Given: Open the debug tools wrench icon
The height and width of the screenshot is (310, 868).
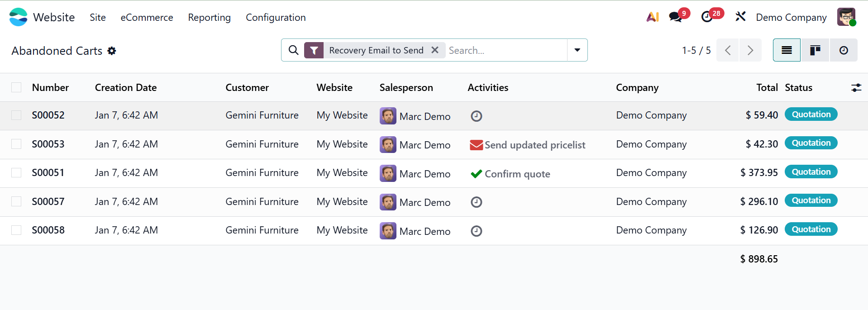Looking at the screenshot, I should (740, 17).
